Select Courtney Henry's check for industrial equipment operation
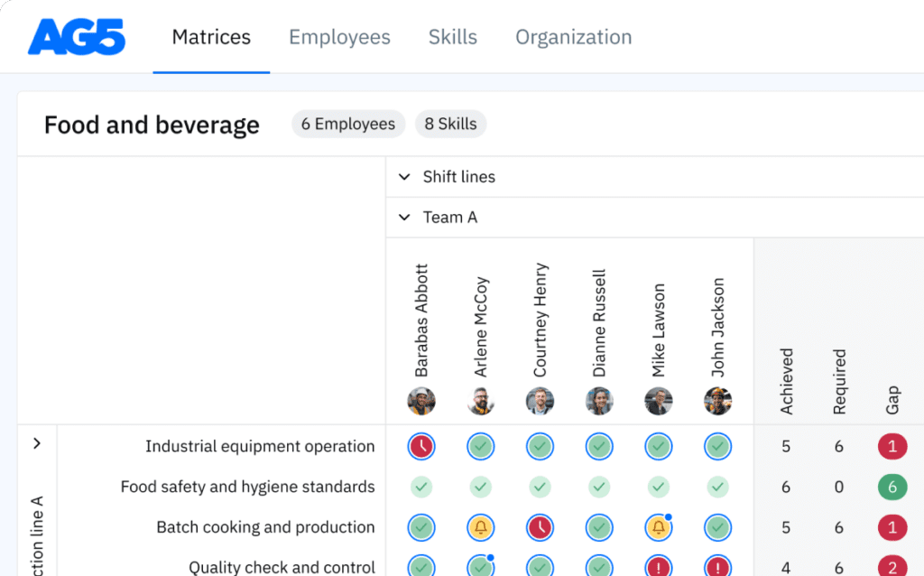 (x=541, y=446)
